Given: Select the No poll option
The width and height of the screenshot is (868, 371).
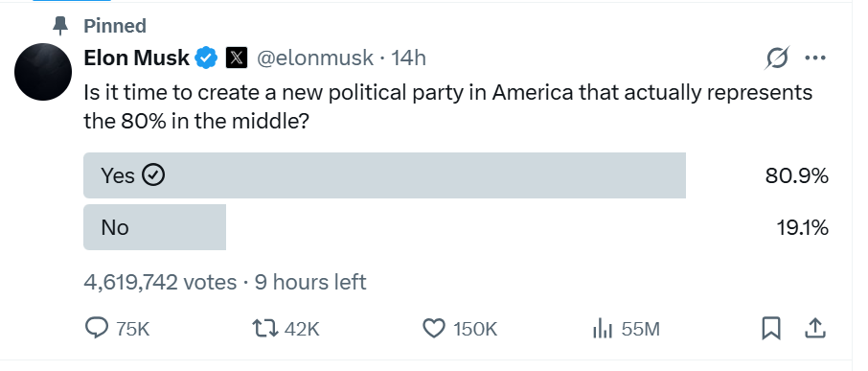Looking at the screenshot, I should point(154,227).
